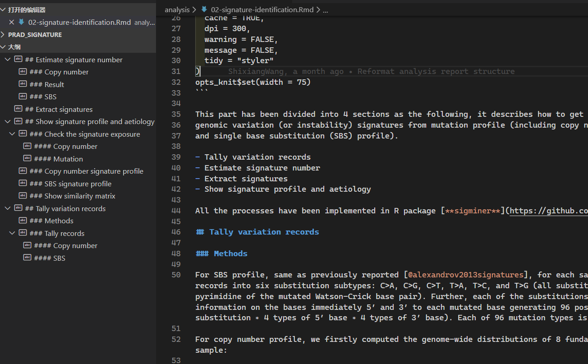
Task: Click the abc icon beside "### SBS signature profile"
Action: click(23, 183)
